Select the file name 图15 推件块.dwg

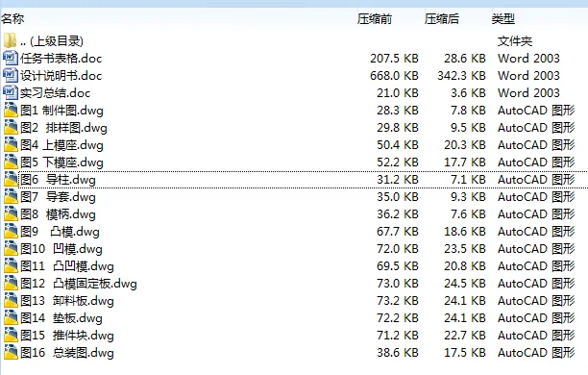[67, 336]
